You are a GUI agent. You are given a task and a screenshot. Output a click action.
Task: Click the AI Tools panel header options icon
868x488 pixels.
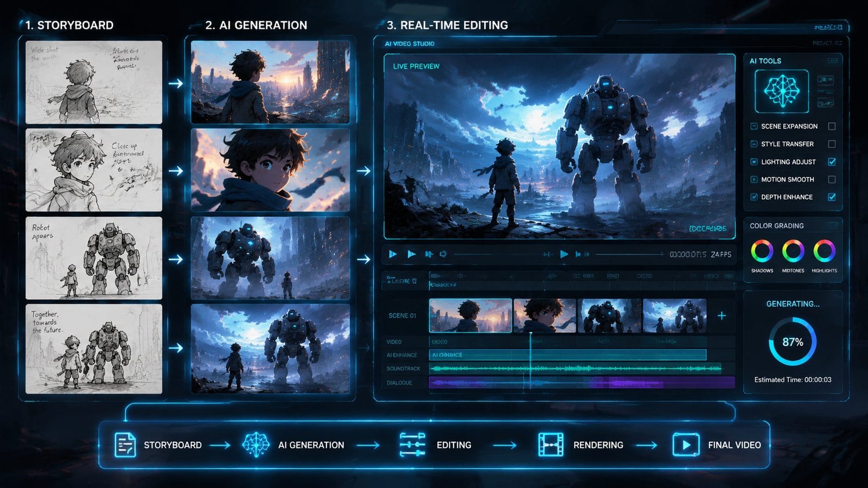click(x=832, y=61)
